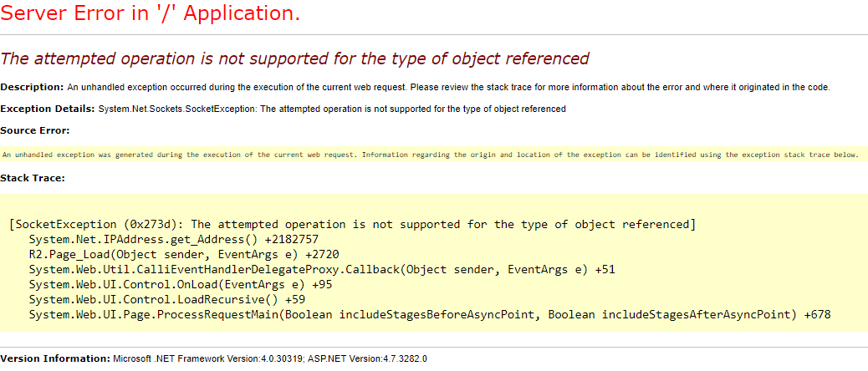Viewport: 868px width, 371px height.
Task: Click the 'Version Information:' label
Action: pos(55,358)
